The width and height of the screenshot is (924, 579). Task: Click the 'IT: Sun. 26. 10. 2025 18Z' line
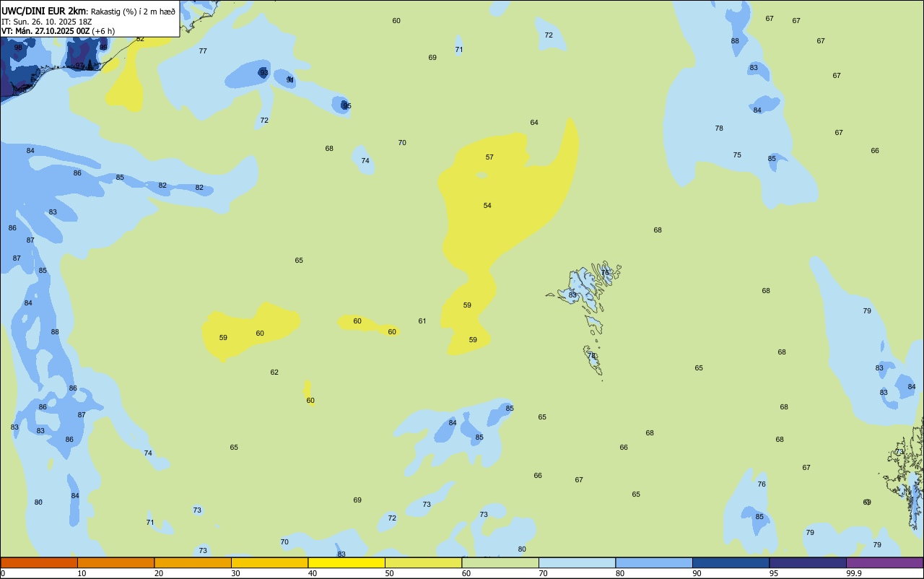(47, 22)
